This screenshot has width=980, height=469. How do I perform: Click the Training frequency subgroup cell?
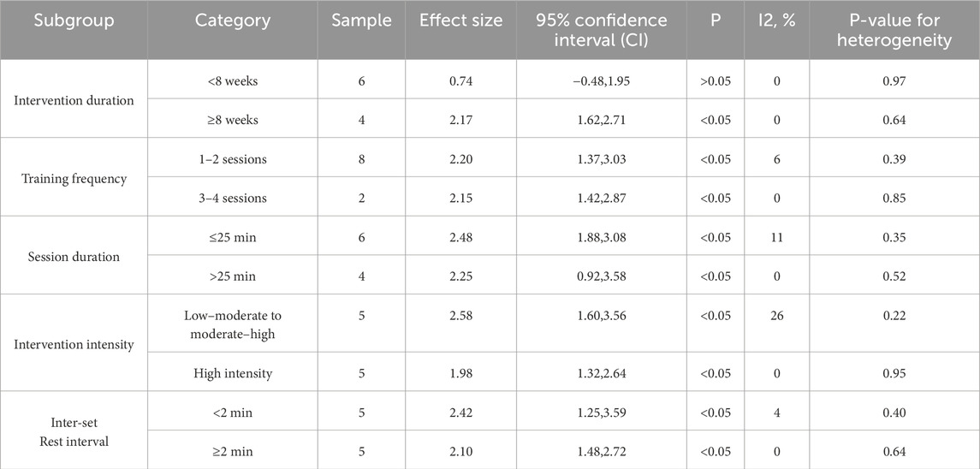74,179
